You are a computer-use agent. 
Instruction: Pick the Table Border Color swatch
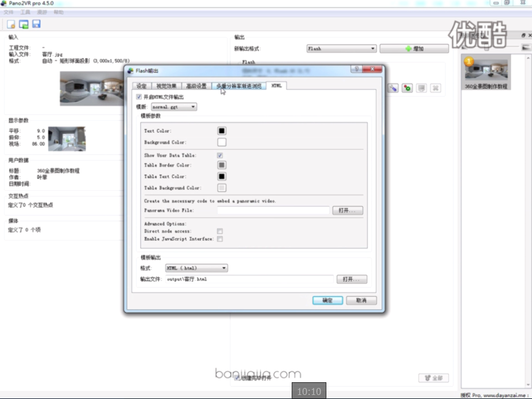tap(222, 165)
